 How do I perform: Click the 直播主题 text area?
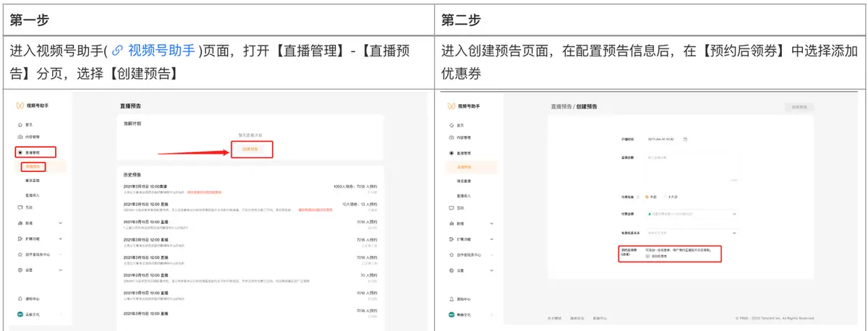pyautogui.click(x=692, y=167)
